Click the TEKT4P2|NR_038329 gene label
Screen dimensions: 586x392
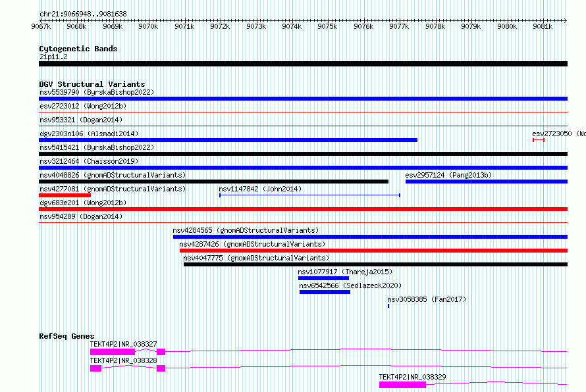click(413, 377)
